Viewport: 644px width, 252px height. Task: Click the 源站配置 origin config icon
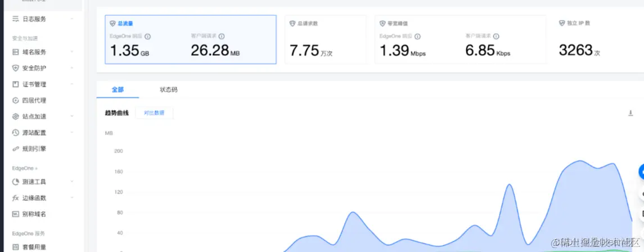[16, 133]
